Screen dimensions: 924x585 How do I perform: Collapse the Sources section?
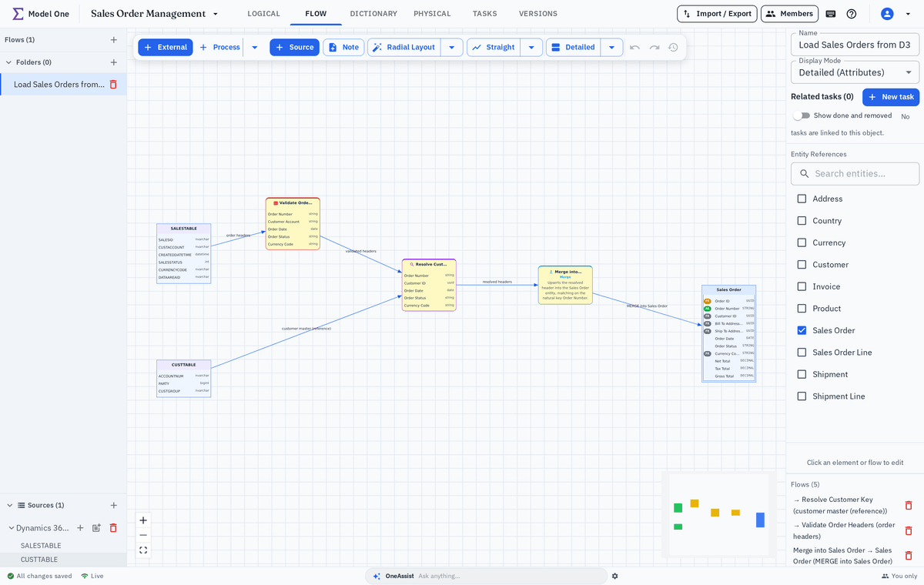coord(9,506)
